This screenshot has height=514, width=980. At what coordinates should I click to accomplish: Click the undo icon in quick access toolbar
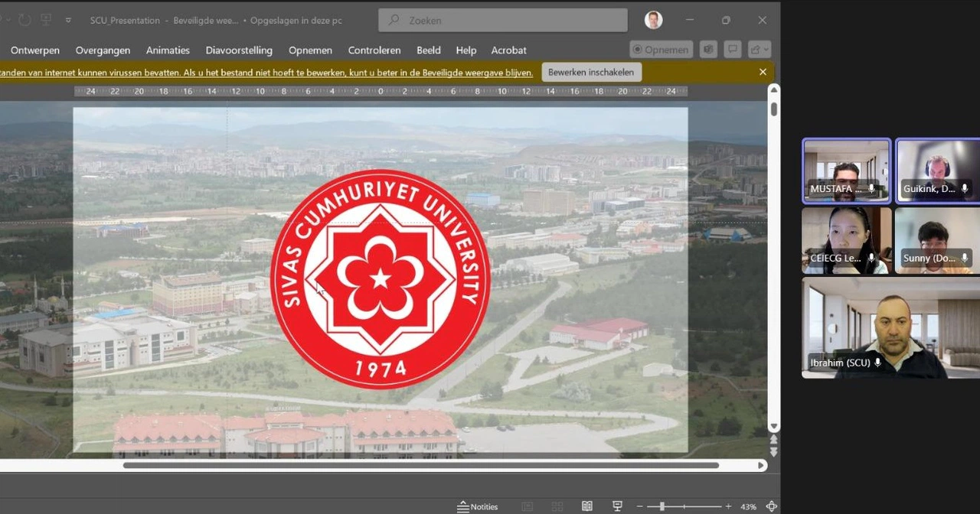point(24,20)
